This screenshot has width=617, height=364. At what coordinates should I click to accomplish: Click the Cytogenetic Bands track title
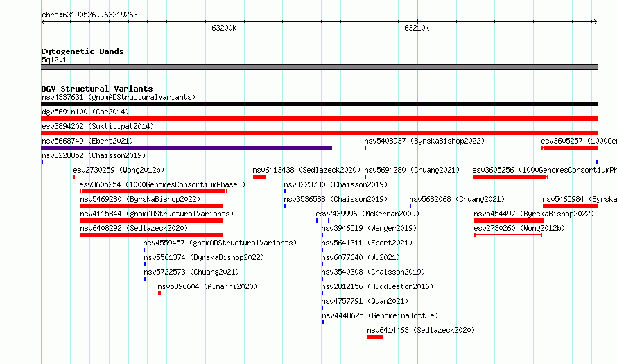point(82,51)
